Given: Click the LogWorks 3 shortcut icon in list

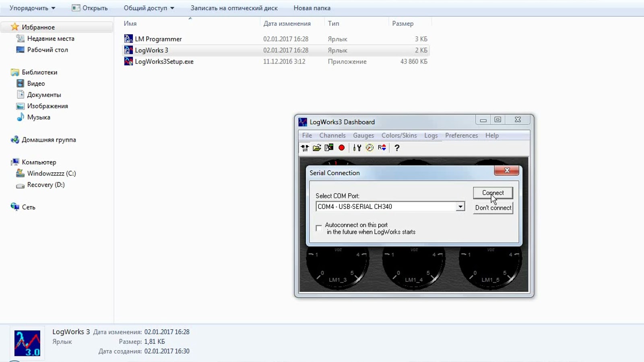Looking at the screenshot, I should [x=128, y=50].
